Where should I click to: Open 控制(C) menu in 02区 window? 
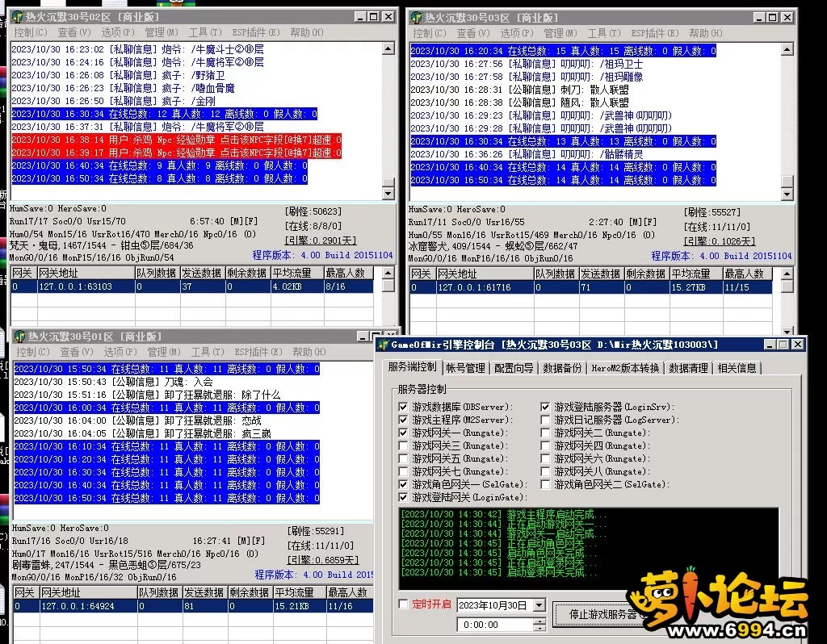coord(31,32)
